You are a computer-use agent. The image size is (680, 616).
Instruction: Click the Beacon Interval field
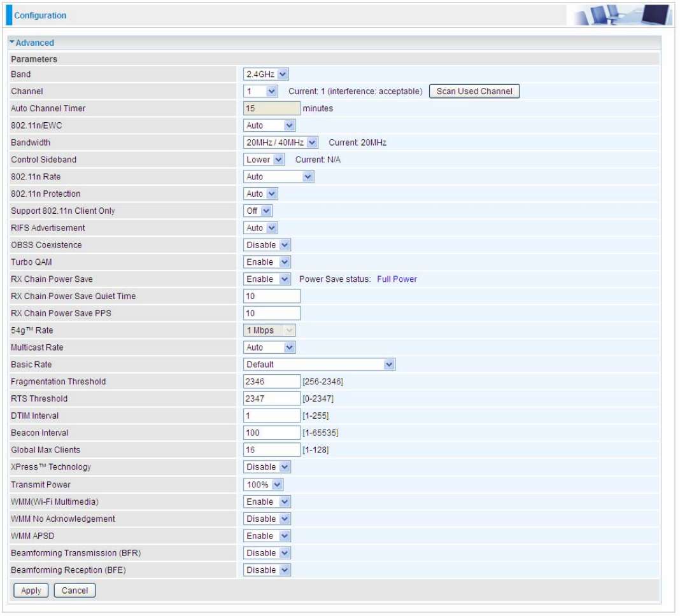click(273, 433)
